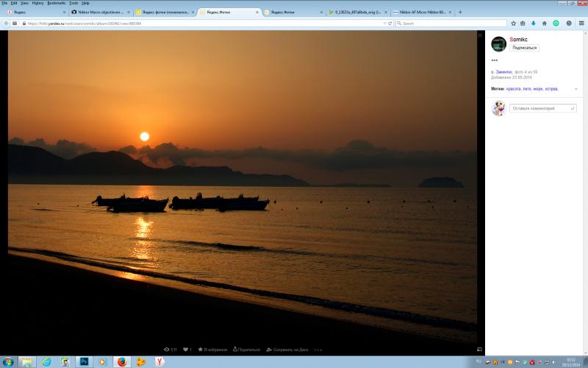Submit comment with the enter arrow icon

[573, 108]
